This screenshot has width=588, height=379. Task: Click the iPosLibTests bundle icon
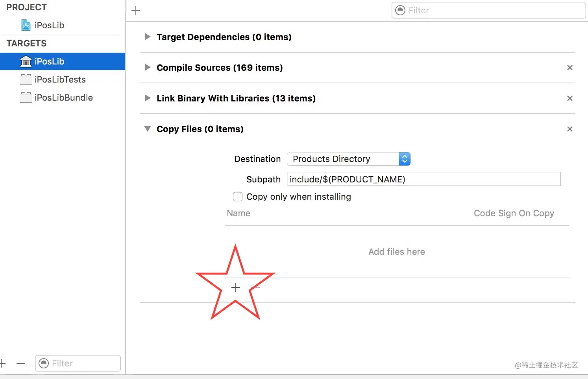(x=26, y=79)
